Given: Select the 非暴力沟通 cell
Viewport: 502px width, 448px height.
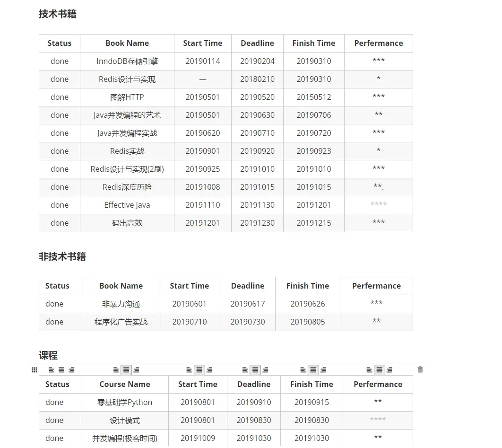Looking at the screenshot, I should [x=121, y=304].
